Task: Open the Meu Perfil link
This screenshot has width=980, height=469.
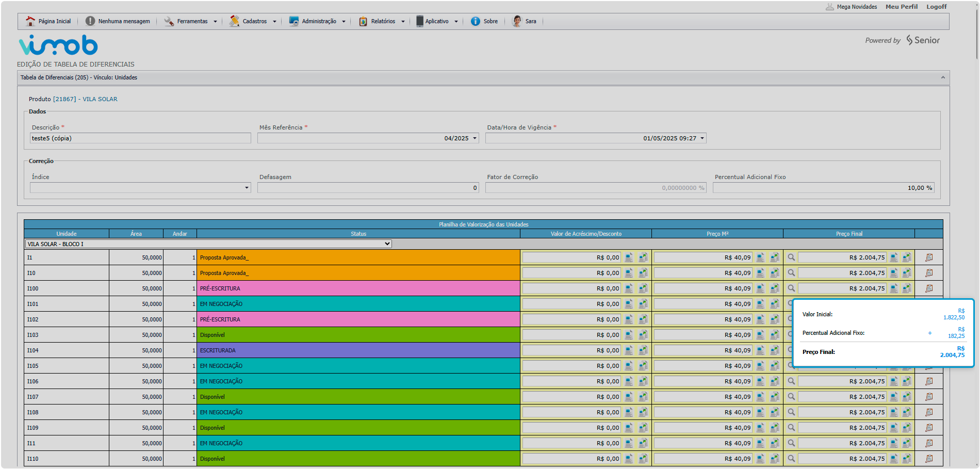Action: 901,7
